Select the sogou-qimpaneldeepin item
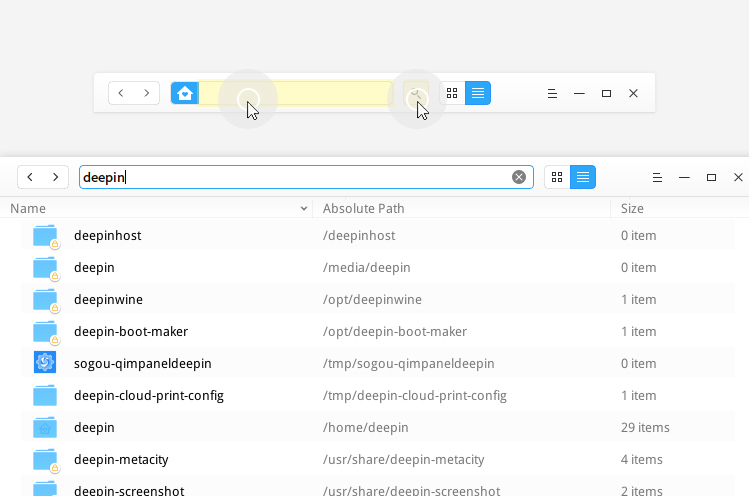 tap(378, 364)
